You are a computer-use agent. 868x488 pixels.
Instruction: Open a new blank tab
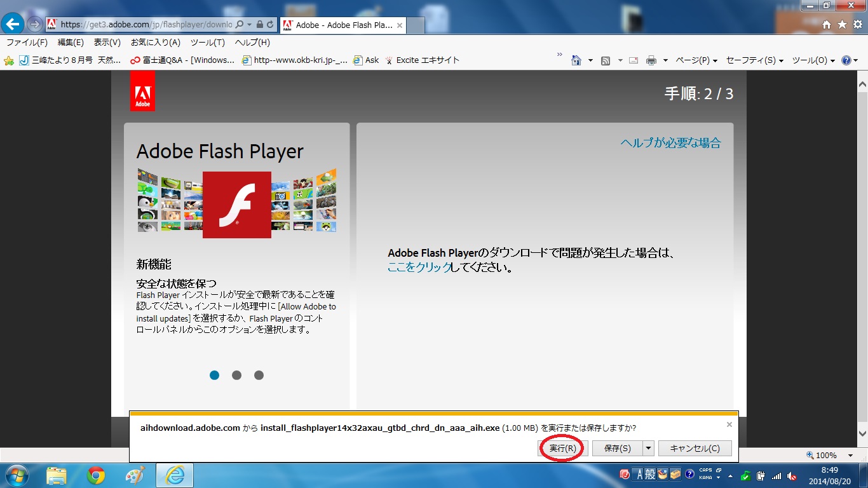(416, 25)
